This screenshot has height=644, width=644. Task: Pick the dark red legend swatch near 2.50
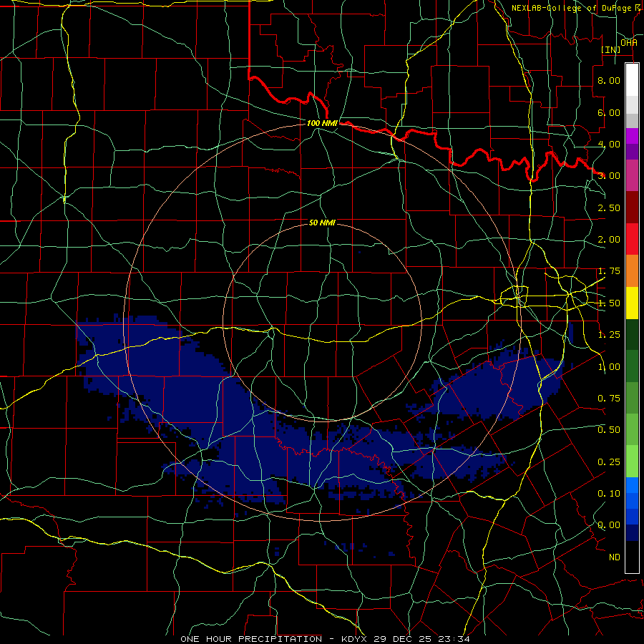click(x=632, y=208)
